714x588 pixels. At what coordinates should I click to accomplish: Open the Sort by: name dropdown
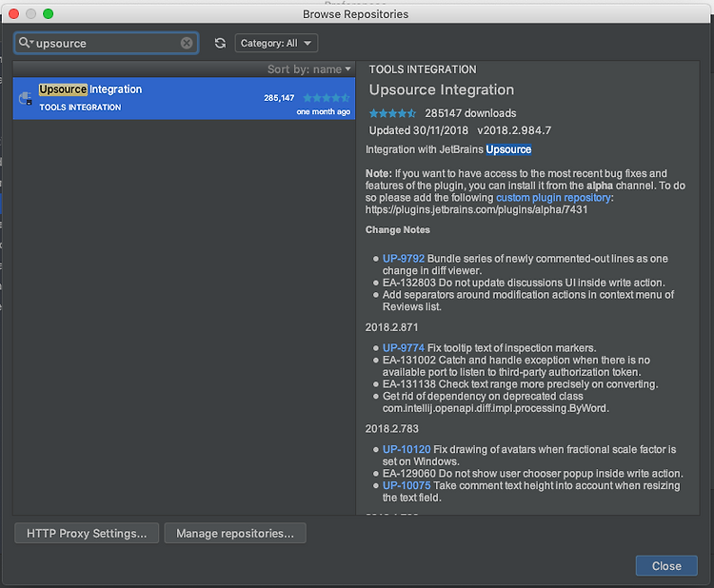click(309, 69)
